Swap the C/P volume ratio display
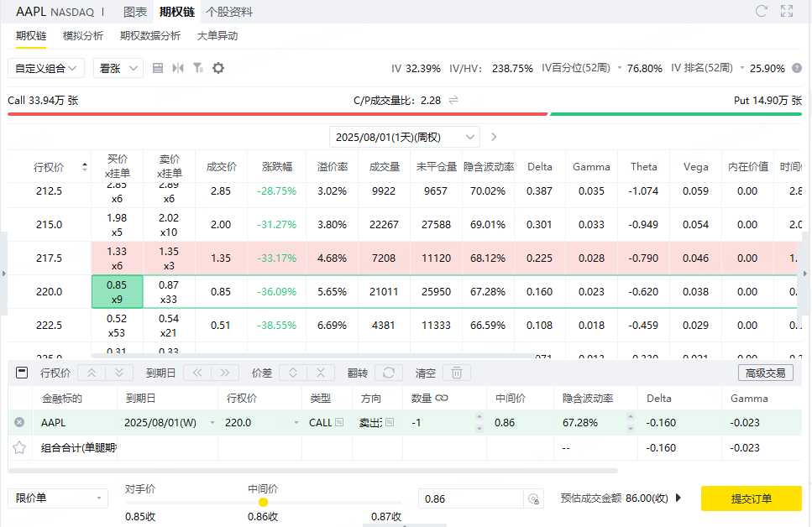 point(453,100)
